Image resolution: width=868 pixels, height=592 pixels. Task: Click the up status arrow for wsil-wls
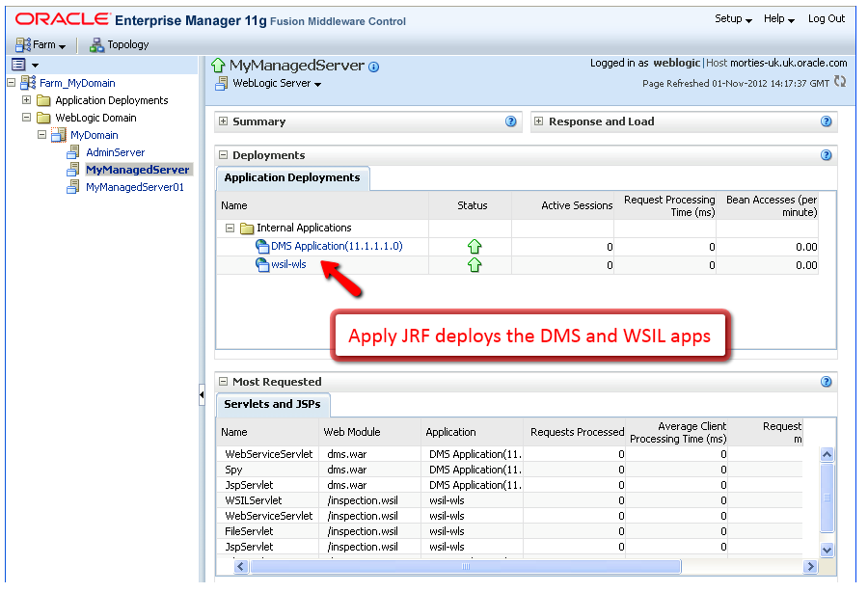(475, 265)
